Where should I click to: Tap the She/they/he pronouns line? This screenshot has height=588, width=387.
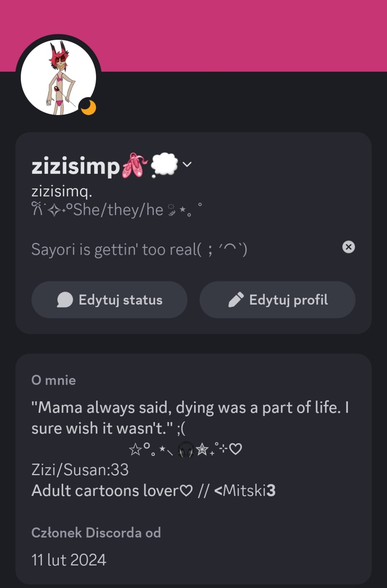point(118,210)
